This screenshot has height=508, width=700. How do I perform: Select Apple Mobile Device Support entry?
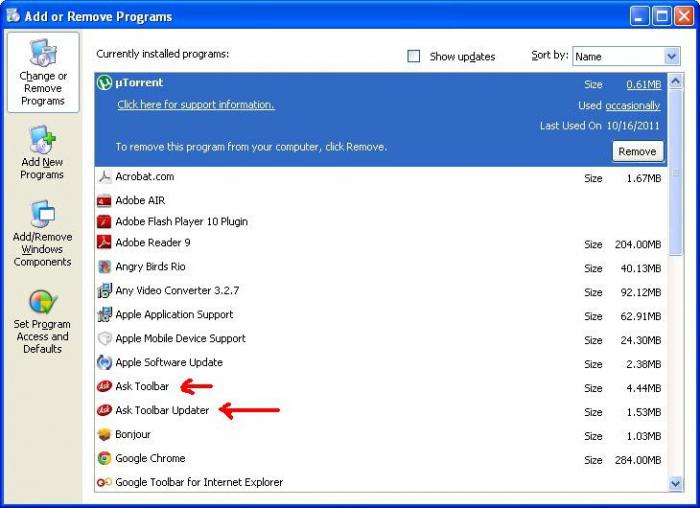380,339
